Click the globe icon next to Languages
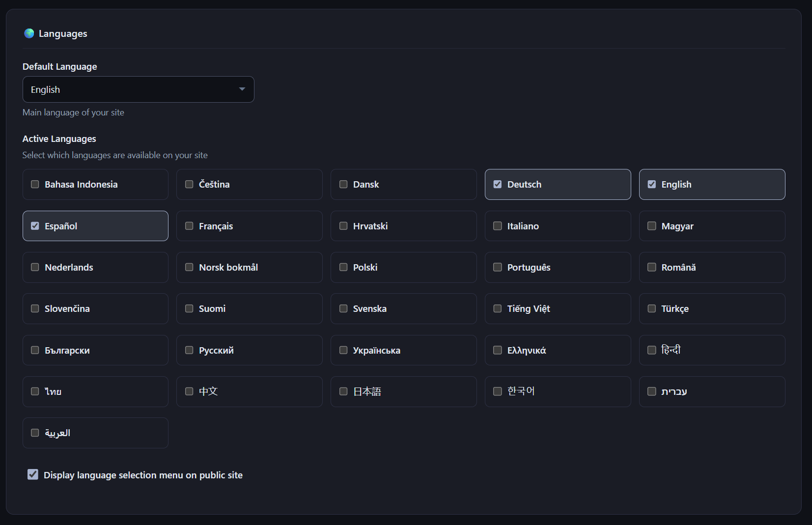 click(29, 33)
